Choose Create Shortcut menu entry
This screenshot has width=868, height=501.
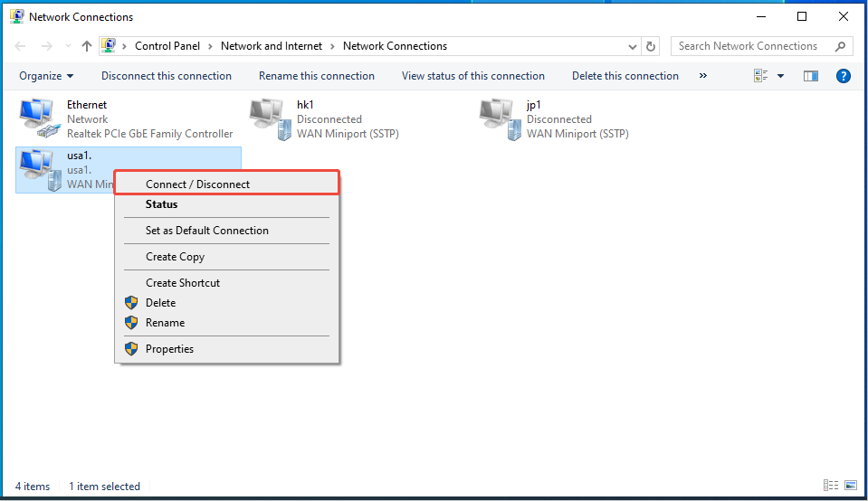point(227,282)
